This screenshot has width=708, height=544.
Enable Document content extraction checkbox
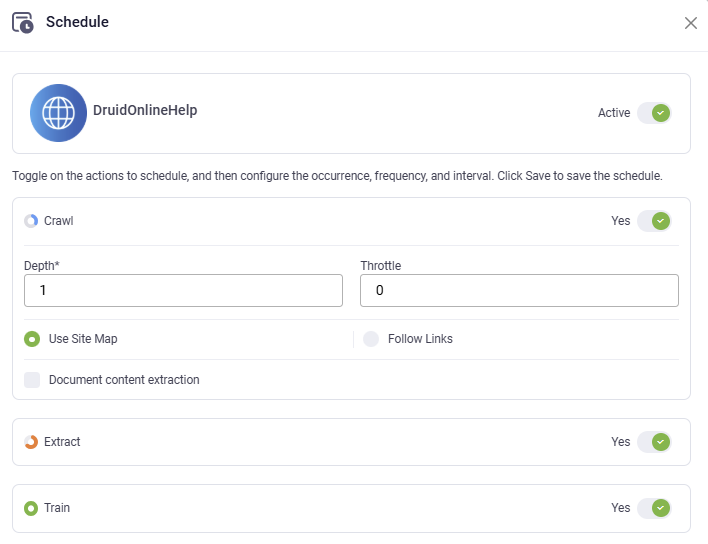pos(32,380)
